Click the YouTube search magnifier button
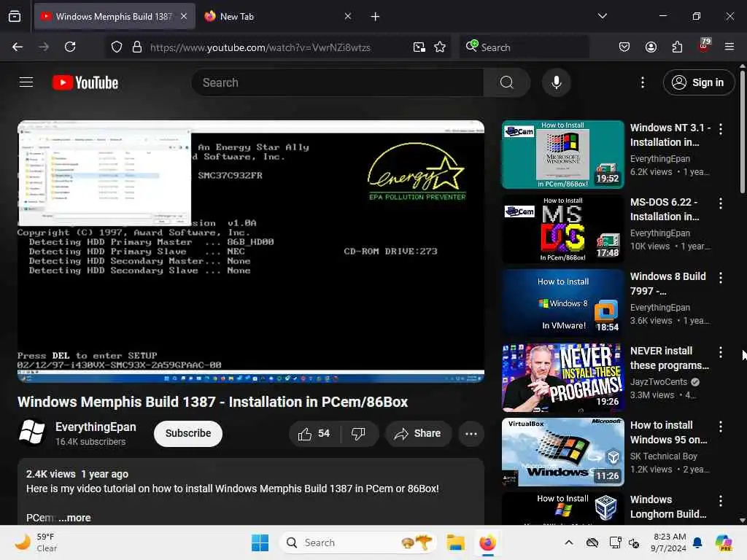 (x=507, y=82)
